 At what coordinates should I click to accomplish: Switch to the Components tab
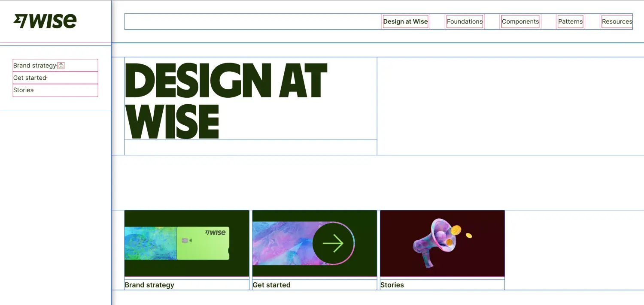pos(520,21)
